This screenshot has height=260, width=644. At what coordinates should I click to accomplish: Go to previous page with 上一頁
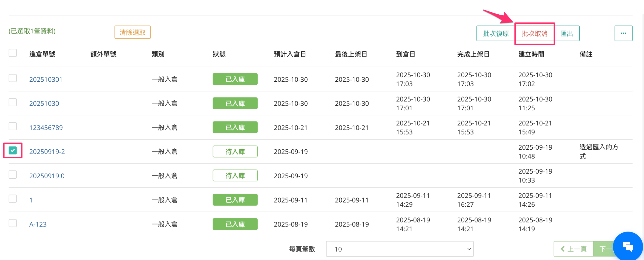pyautogui.click(x=573, y=249)
